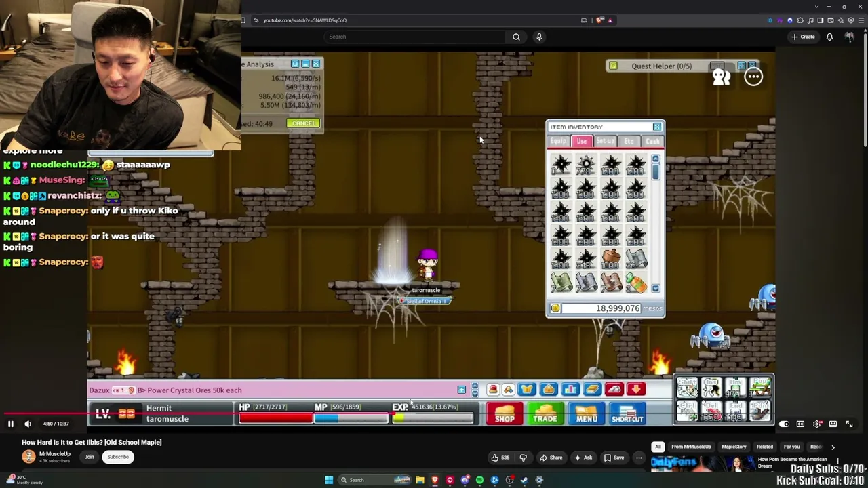Select the Related filter chip
868x488 pixels.
[764, 447]
